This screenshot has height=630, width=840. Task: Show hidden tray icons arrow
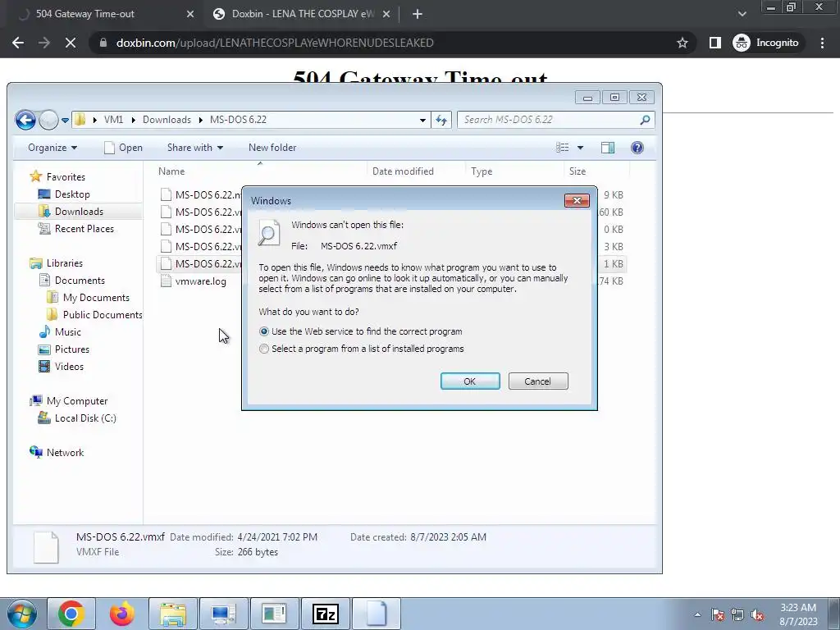pos(697,614)
